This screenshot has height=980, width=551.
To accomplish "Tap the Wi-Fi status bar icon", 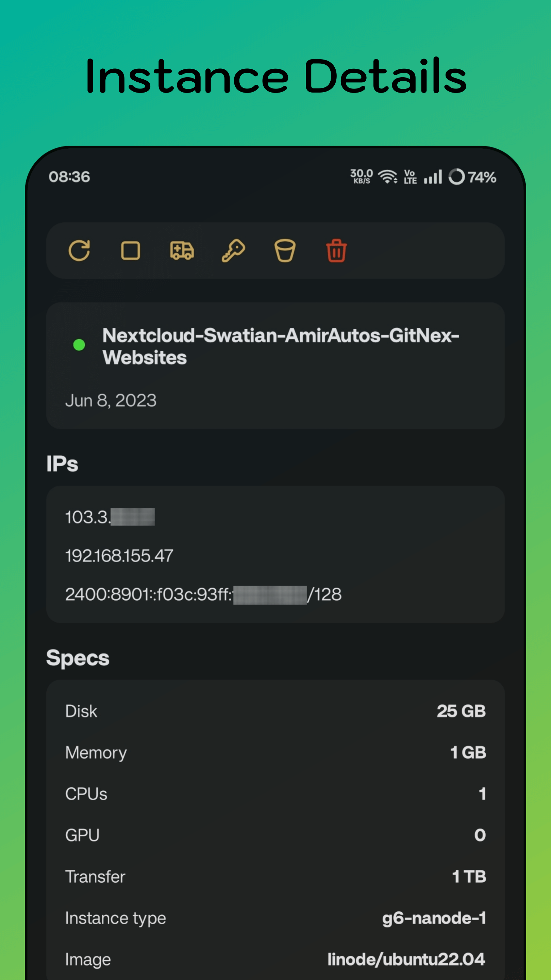I will click(387, 177).
